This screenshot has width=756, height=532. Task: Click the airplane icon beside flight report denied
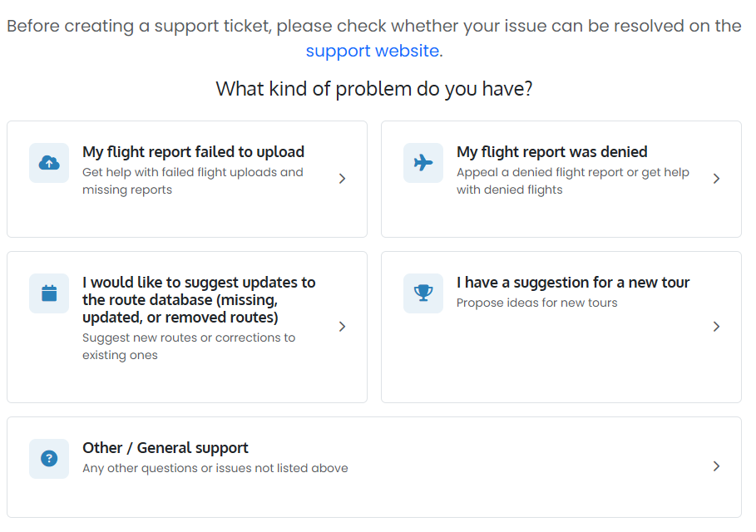pyautogui.click(x=423, y=162)
